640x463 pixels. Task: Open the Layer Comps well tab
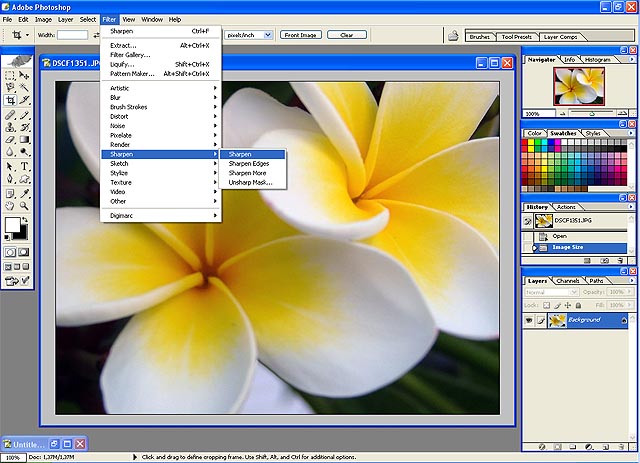(x=561, y=37)
